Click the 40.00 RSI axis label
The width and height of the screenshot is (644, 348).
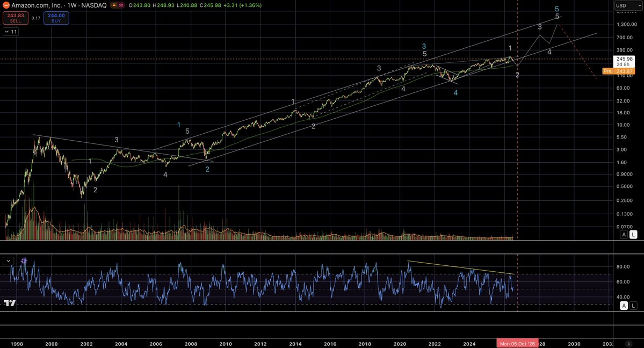coord(623,297)
